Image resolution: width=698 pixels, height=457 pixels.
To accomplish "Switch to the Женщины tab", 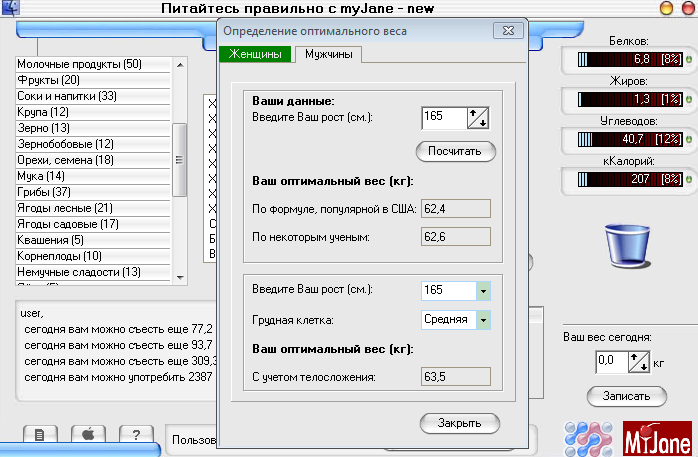I will point(257,54).
